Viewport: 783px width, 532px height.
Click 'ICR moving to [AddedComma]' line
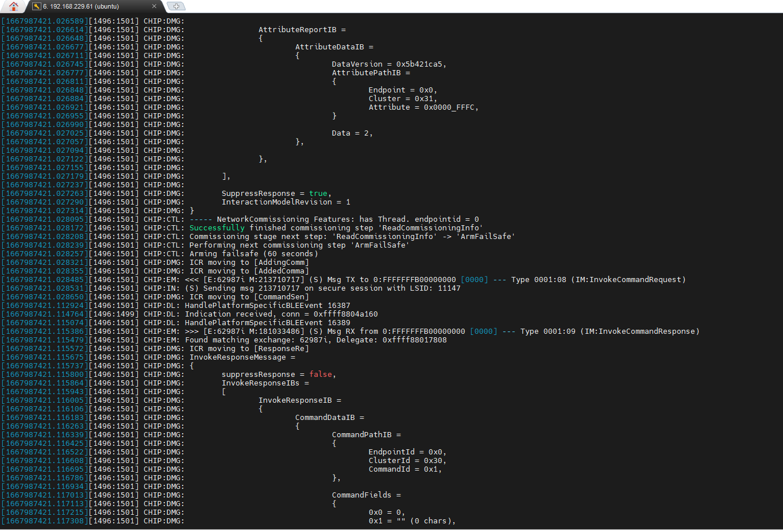(249, 271)
